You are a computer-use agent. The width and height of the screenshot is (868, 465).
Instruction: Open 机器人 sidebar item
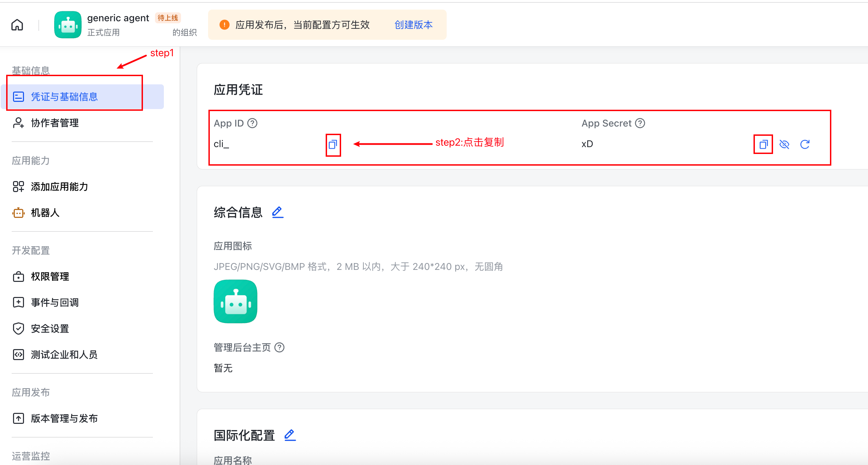(x=45, y=213)
